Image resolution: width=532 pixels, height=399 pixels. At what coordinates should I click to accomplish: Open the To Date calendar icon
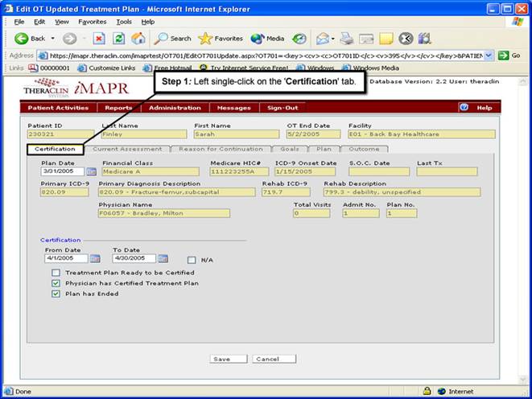pyautogui.click(x=163, y=258)
